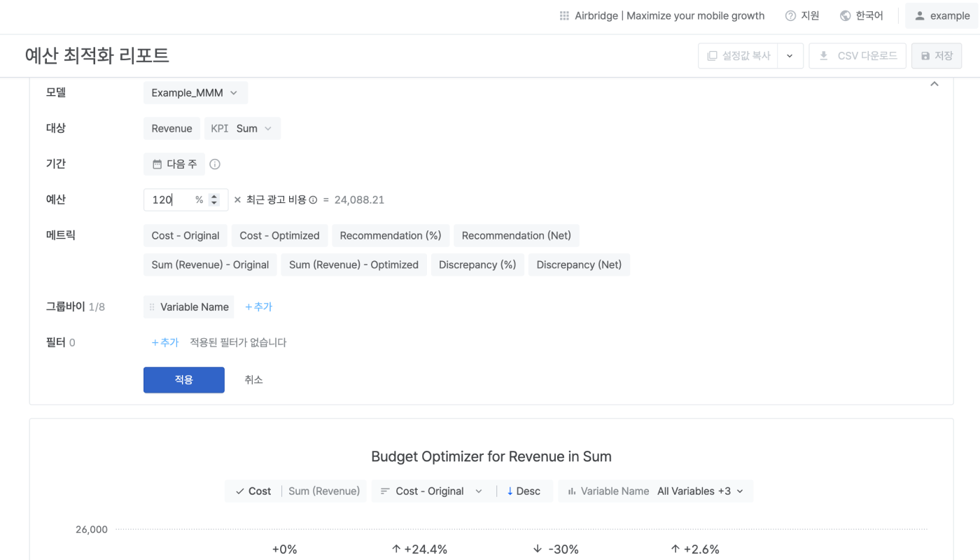Screen dimensions: 980x560
Task: Click the -30% chart label
Action: [556, 549]
